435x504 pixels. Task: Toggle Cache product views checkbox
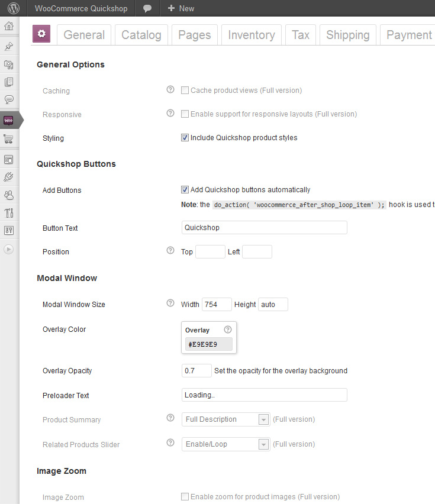click(x=185, y=91)
